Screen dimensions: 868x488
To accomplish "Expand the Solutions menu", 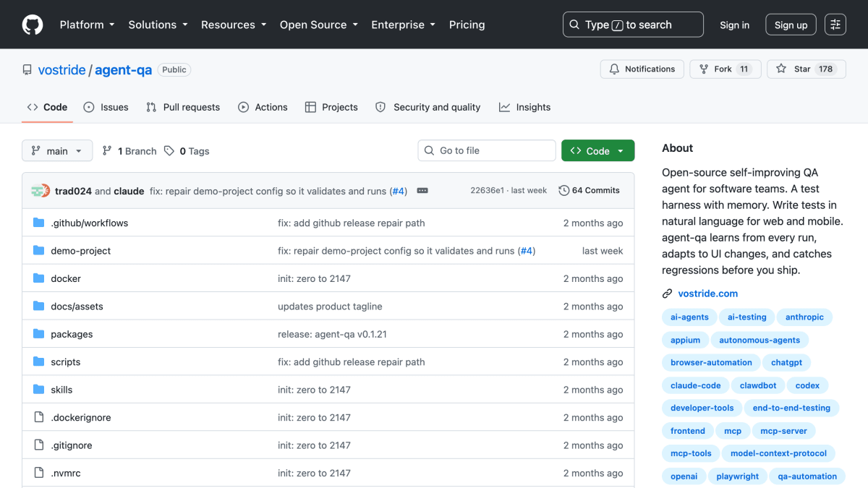I will click(x=158, y=25).
